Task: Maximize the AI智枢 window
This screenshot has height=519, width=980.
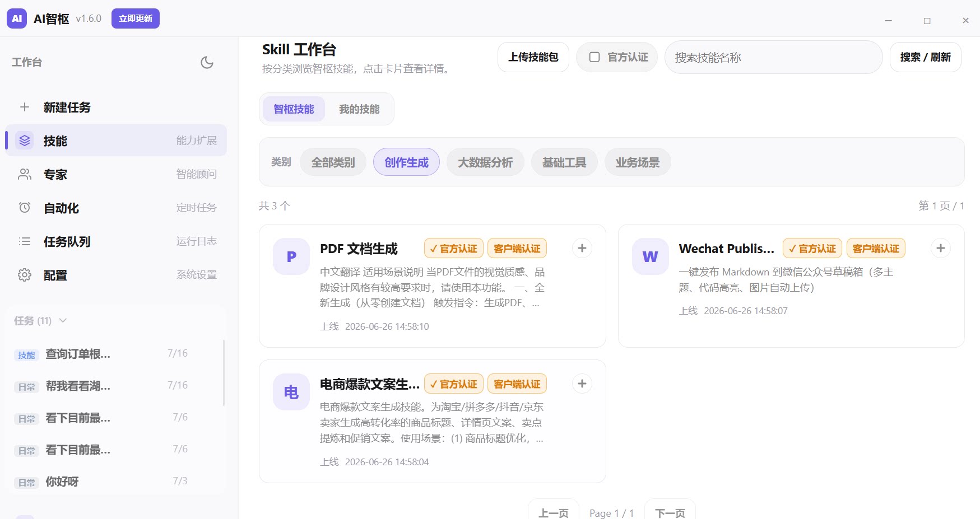Action: click(927, 20)
